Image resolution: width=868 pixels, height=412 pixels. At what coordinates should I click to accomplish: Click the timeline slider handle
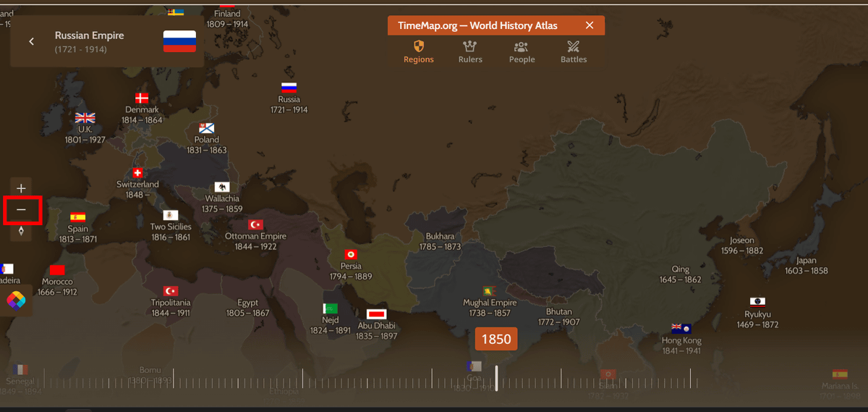pos(496,377)
